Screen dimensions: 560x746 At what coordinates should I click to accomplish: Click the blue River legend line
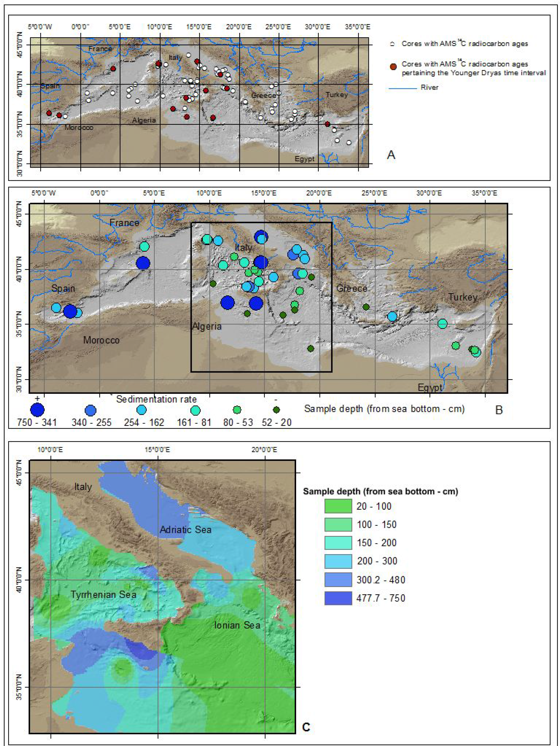click(403, 89)
